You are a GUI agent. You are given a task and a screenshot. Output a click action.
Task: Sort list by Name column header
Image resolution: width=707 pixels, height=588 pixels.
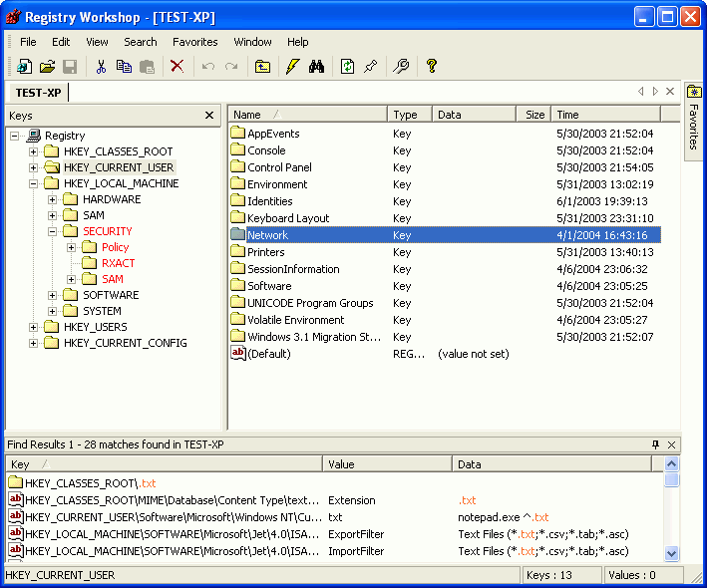(x=308, y=115)
